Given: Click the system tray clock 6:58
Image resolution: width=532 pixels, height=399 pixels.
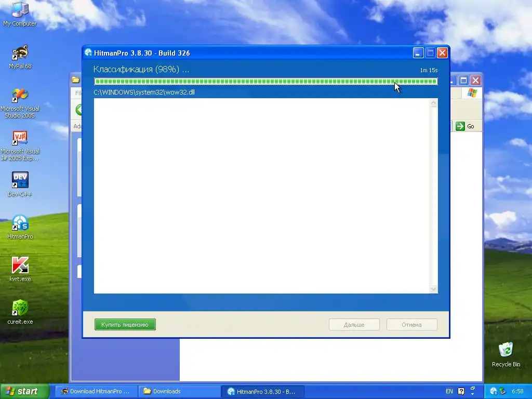Looking at the screenshot, I should click(517, 391).
